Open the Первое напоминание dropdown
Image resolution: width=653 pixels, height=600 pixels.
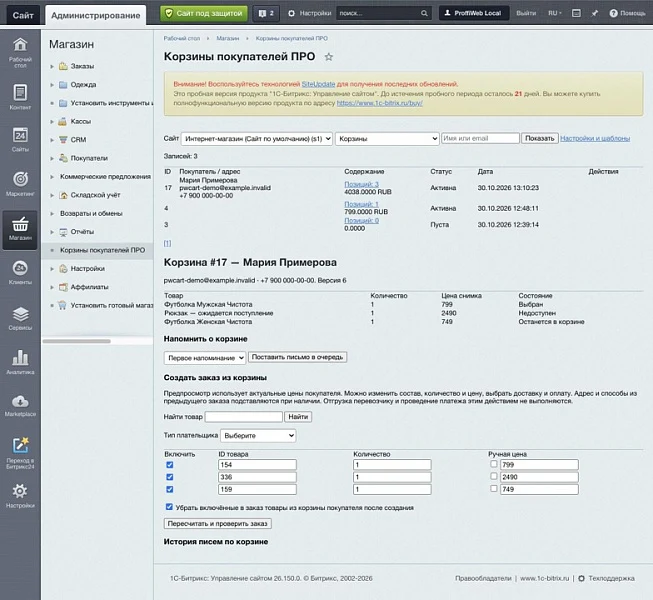pyautogui.click(x=205, y=358)
